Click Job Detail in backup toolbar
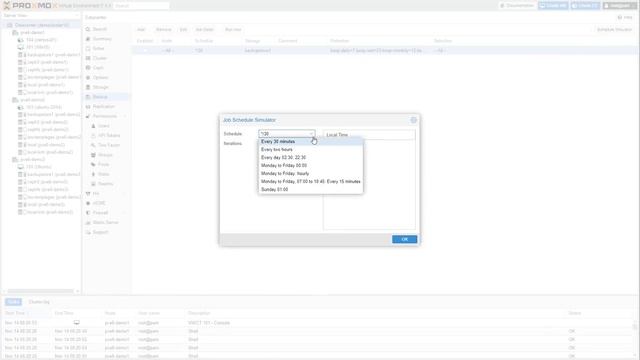The image size is (640, 360). coord(205,30)
